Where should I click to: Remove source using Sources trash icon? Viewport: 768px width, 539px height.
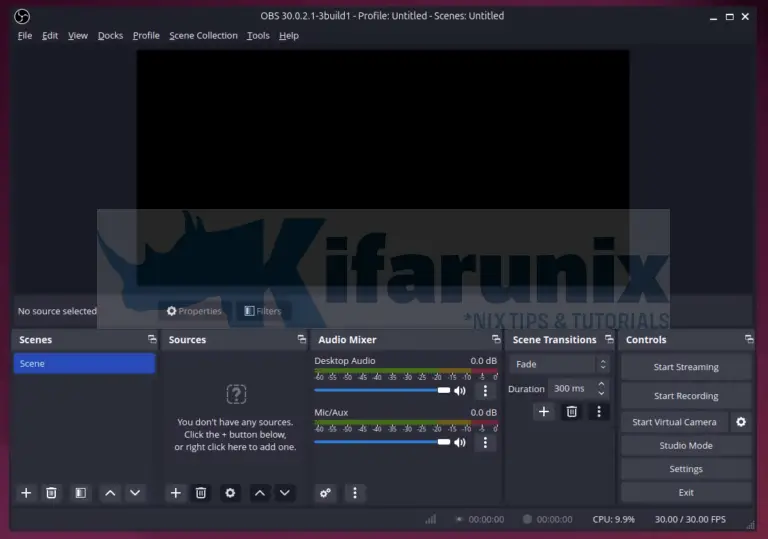(201, 493)
